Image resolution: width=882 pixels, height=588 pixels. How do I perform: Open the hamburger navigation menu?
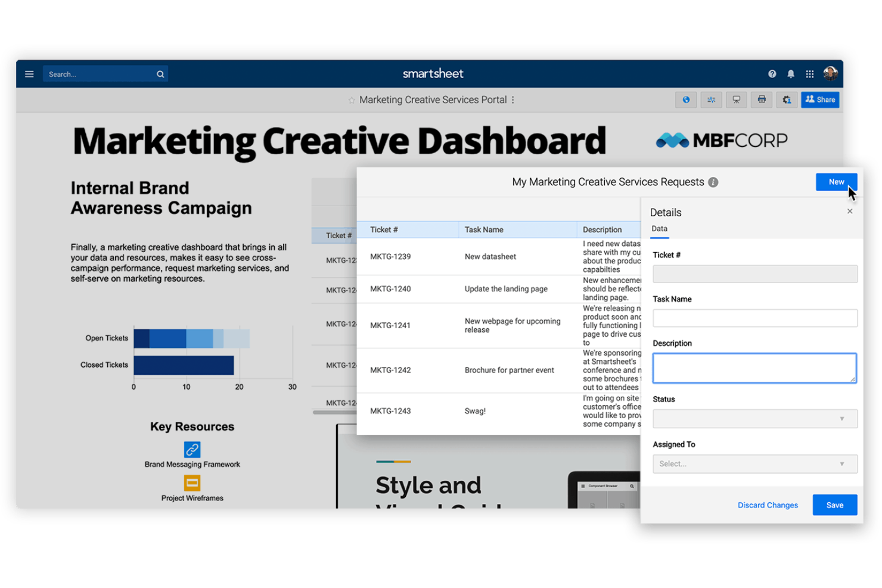29,74
